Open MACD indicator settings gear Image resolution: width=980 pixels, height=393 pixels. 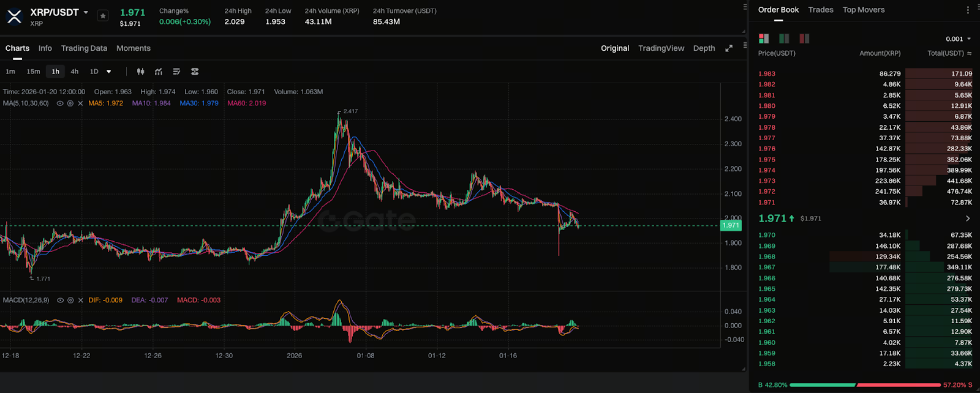coord(70,301)
